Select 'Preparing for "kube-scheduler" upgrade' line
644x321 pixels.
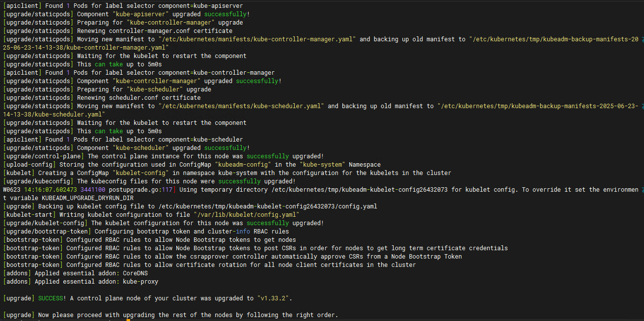[x=107, y=89]
